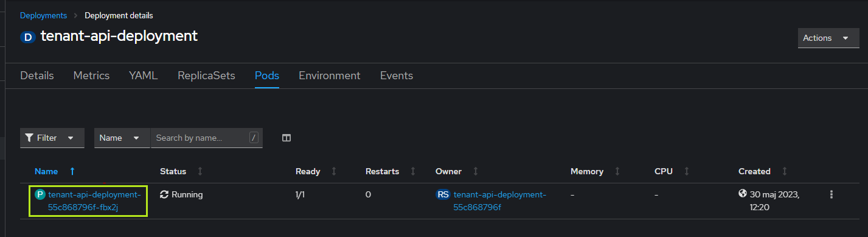The height and width of the screenshot is (237, 868).
Task: Sort by Created column arrows
Action: [x=785, y=171]
